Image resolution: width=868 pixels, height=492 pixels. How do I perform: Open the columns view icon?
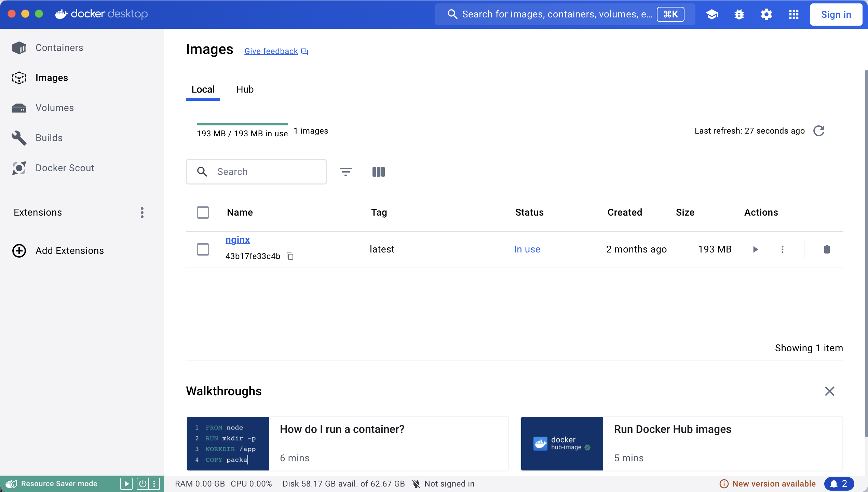[378, 172]
